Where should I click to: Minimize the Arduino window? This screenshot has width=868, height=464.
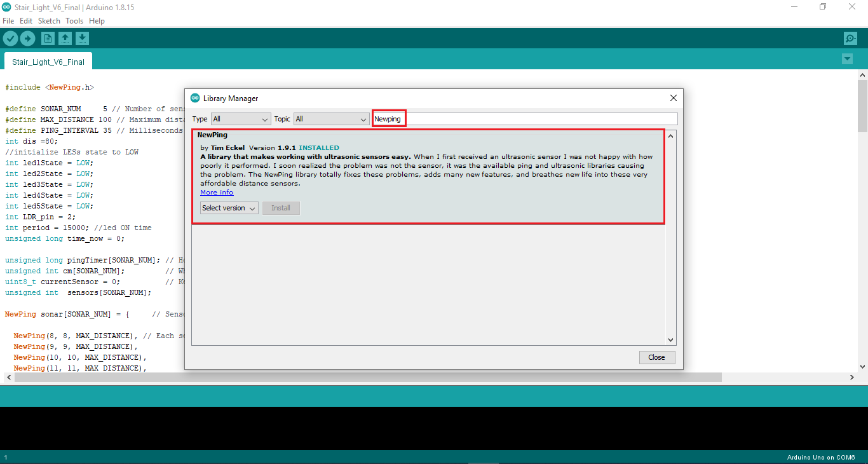tap(794, 7)
